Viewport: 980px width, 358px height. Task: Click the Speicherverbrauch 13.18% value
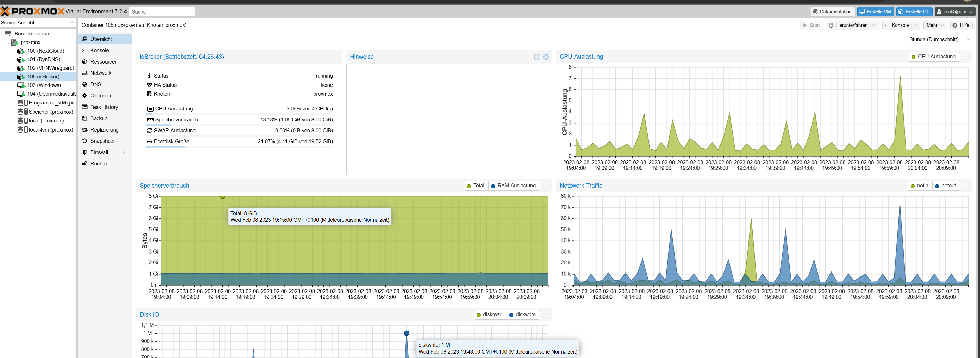296,119
